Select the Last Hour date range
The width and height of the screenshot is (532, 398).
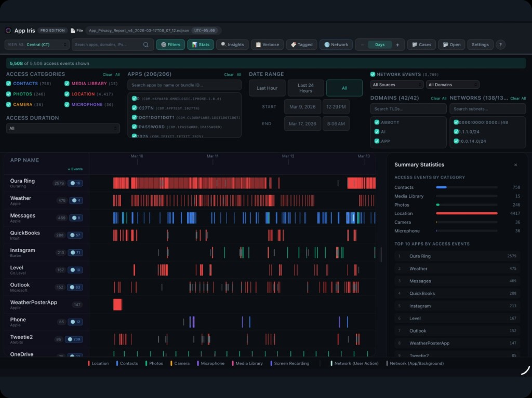click(x=267, y=88)
